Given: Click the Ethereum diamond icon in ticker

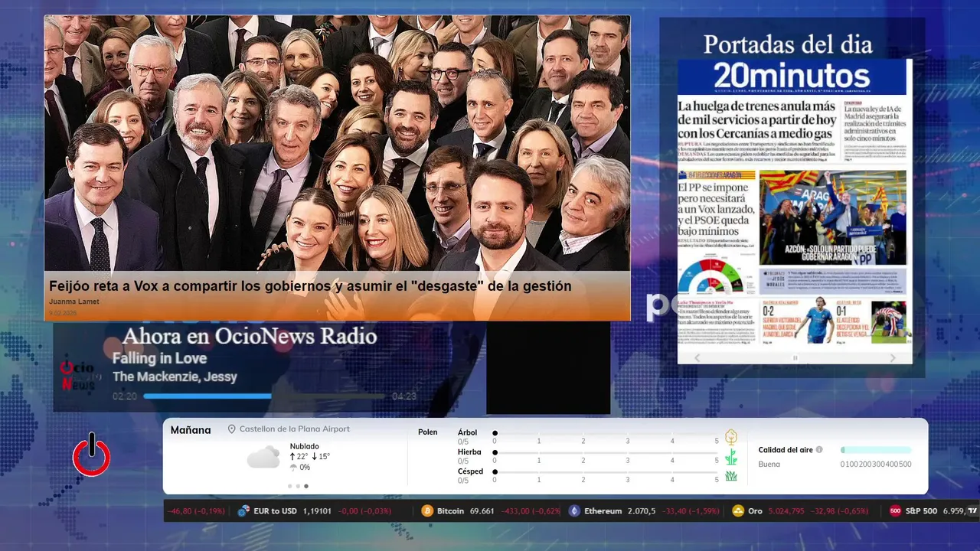Looking at the screenshot, I should click(574, 511).
